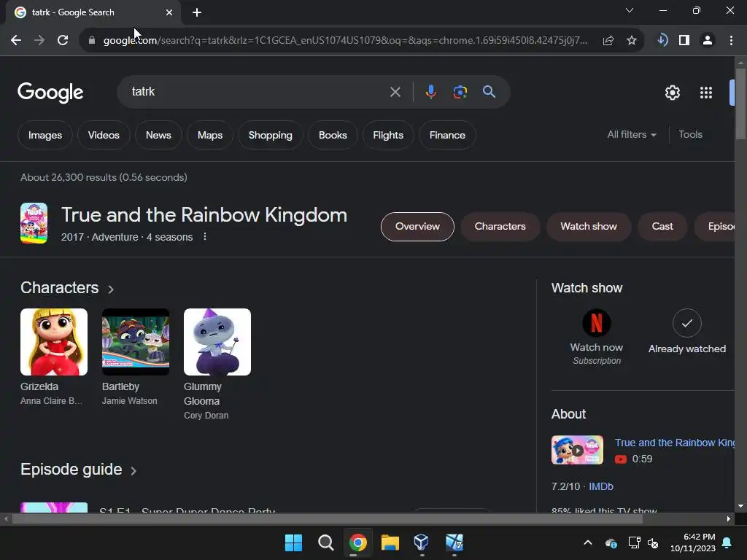
Task: Open the side panel icon
Action: pyautogui.click(x=684, y=41)
